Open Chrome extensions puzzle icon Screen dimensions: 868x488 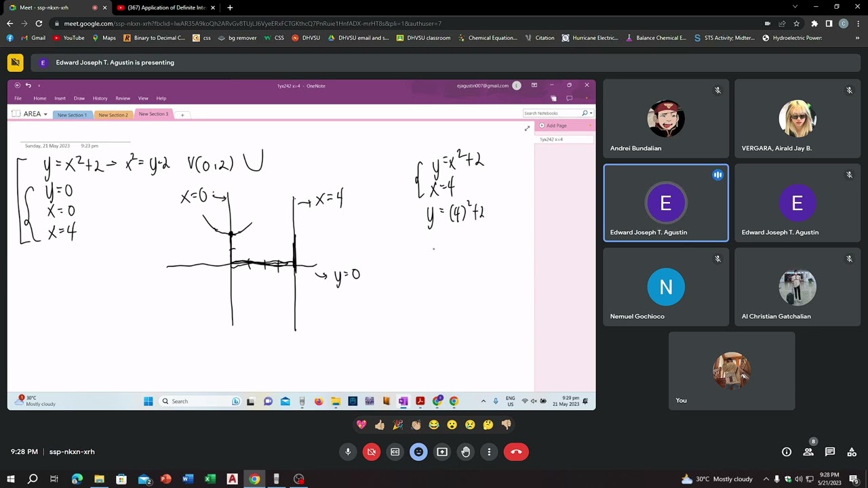pyautogui.click(x=814, y=23)
